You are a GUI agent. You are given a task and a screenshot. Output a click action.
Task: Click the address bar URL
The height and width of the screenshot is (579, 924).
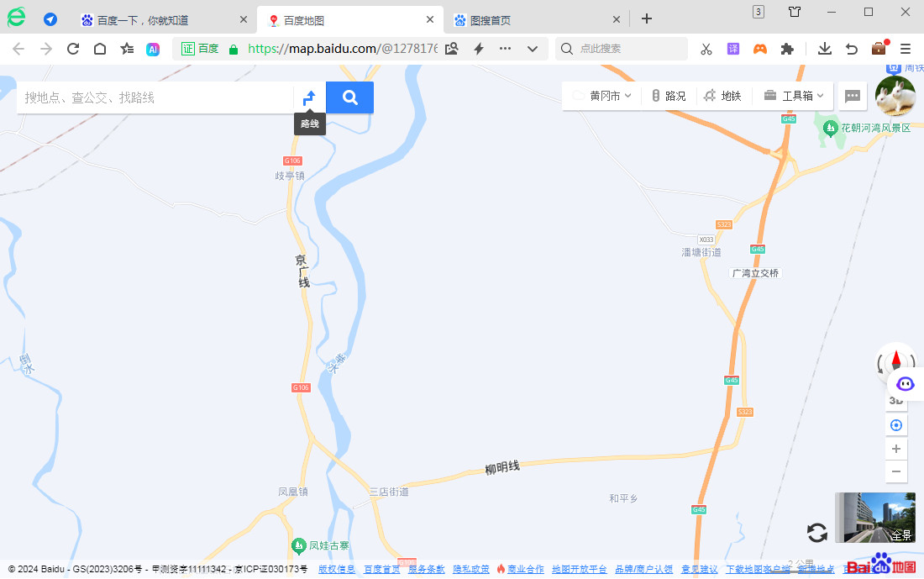(x=343, y=49)
